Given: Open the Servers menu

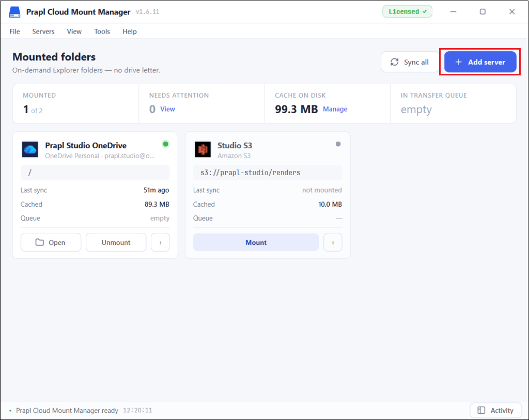Looking at the screenshot, I should click(x=43, y=32).
